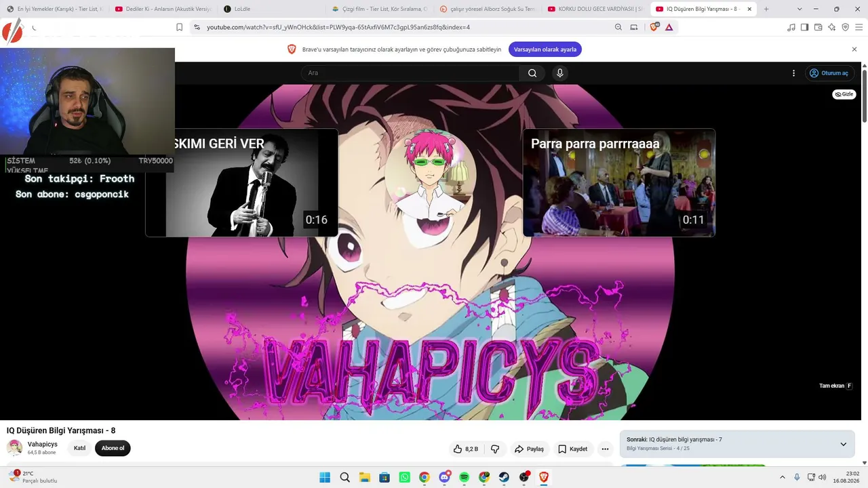Screen dimensions: 868x488
Task: Like the video with thumbs-up button
Action: tap(466, 449)
